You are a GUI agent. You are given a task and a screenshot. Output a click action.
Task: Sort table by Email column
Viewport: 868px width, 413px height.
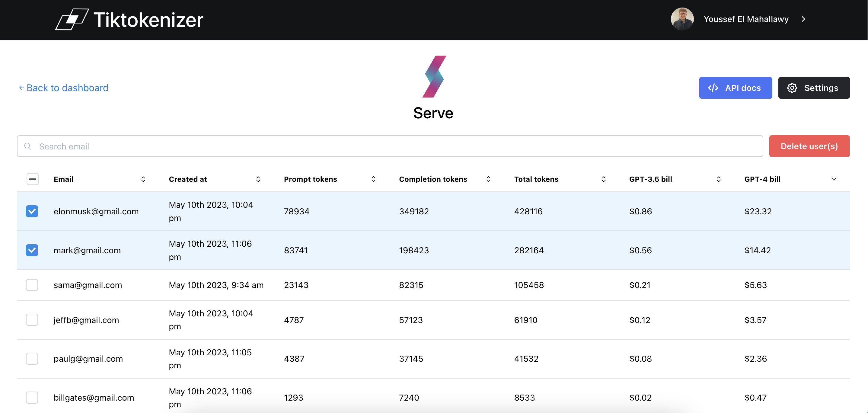pyautogui.click(x=143, y=179)
